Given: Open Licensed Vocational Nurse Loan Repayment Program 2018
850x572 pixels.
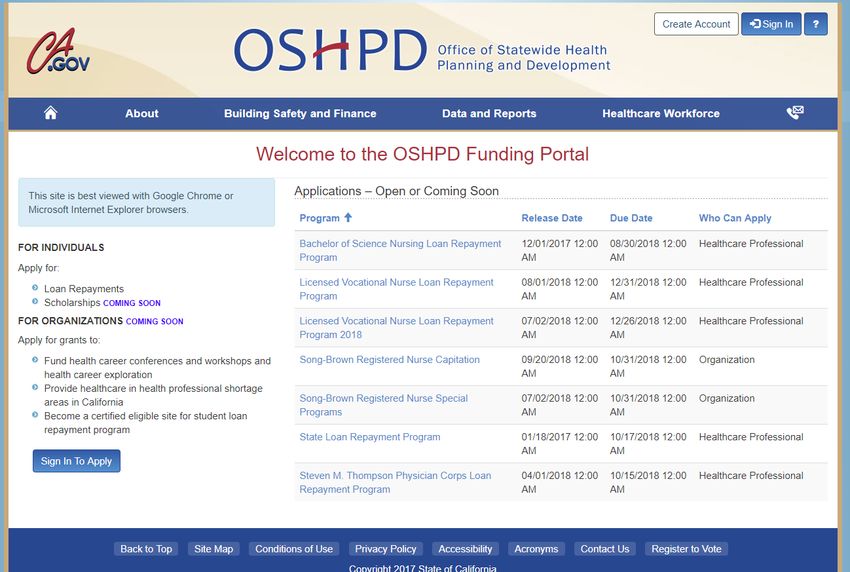Looking at the screenshot, I should (x=396, y=327).
